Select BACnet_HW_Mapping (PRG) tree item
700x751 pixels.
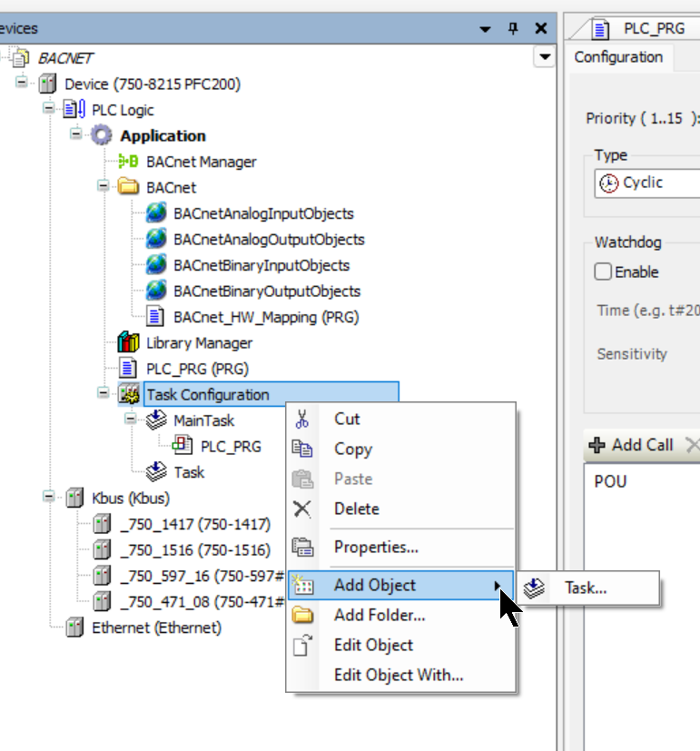[x=266, y=317]
